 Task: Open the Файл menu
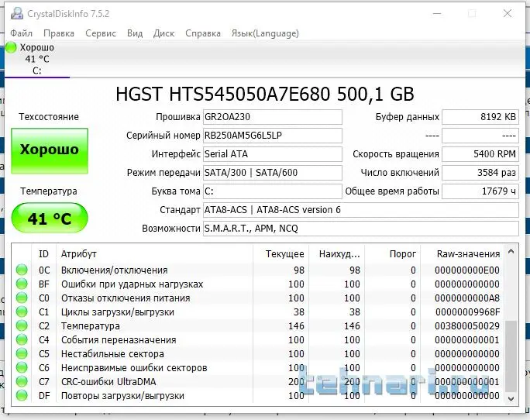pyautogui.click(x=21, y=33)
